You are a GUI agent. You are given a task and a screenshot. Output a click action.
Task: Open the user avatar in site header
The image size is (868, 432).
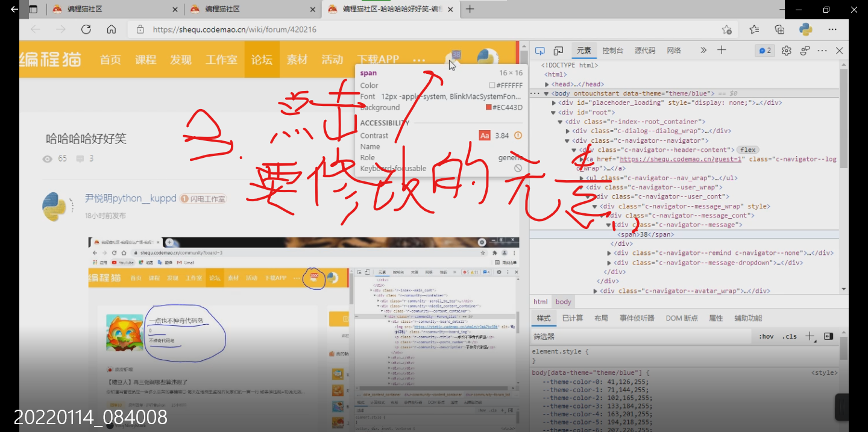click(x=487, y=58)
